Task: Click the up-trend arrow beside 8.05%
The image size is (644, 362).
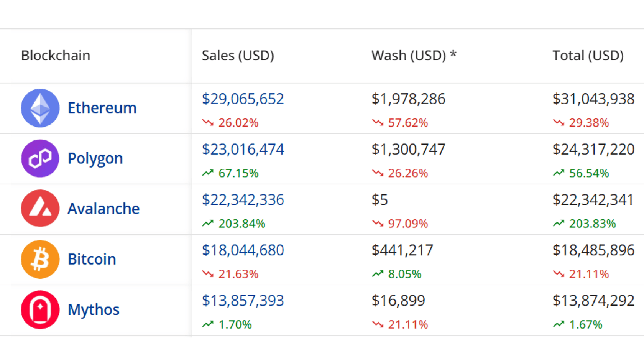Action: point(378,274)
